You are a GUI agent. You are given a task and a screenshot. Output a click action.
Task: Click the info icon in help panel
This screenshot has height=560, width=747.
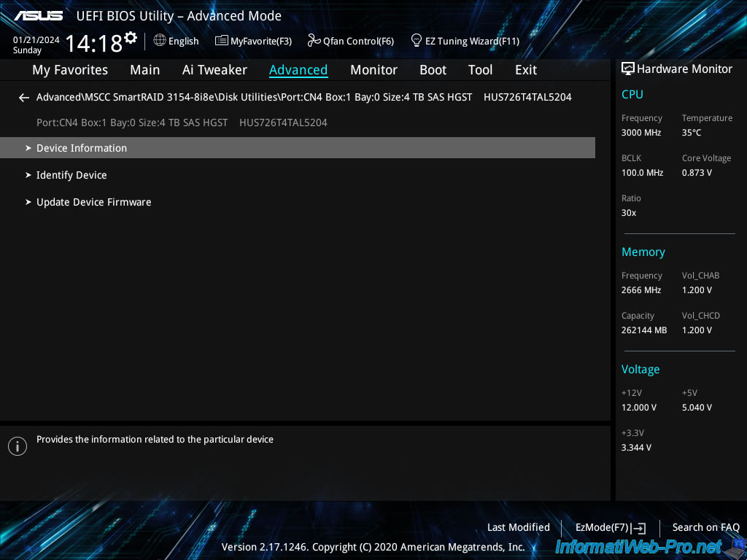(x=18, y=446)
